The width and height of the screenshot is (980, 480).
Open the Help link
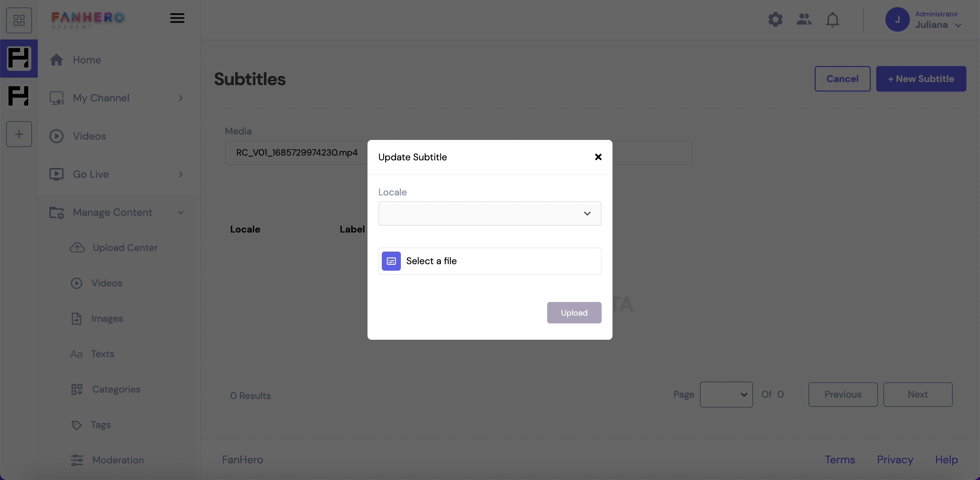tap(946, 460)
